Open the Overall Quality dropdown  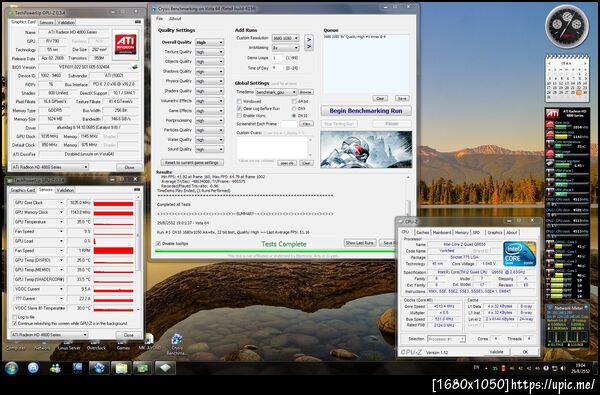click(209, 42)
